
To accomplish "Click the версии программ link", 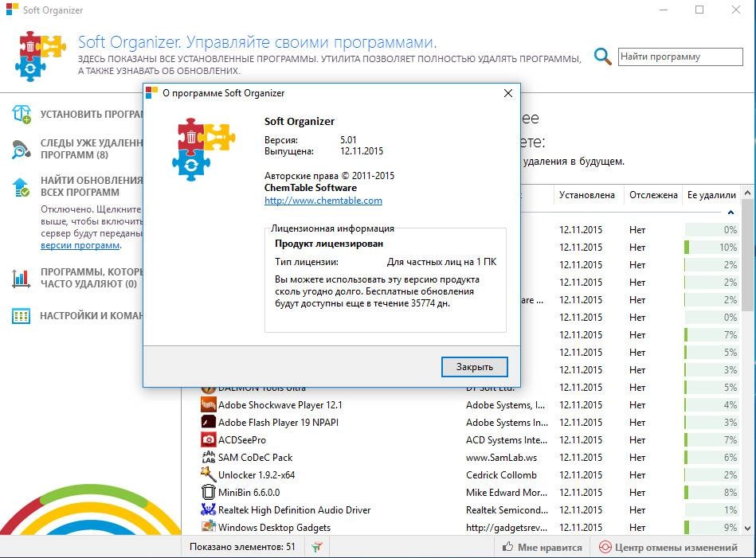I will click(x=80, y=245).
